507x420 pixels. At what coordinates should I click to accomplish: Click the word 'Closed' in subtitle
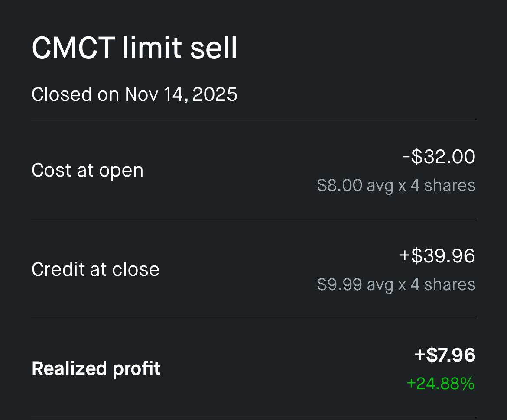point(62,94)
